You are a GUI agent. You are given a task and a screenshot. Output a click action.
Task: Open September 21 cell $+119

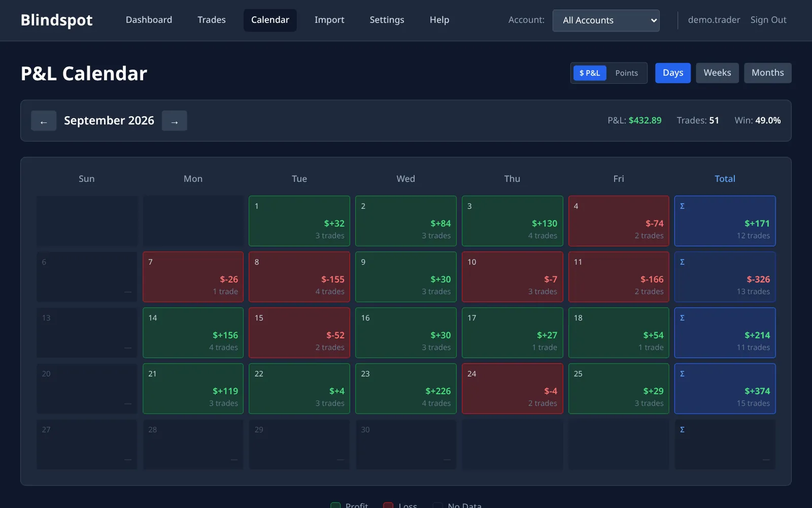193,389
